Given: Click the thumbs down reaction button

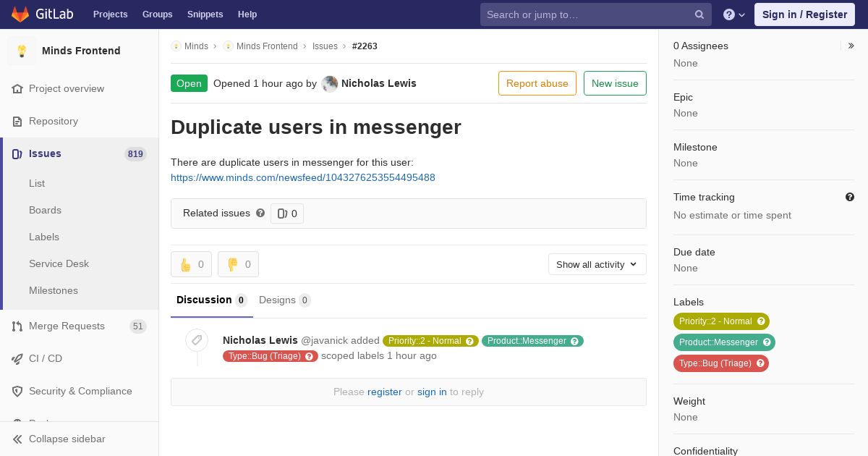Looking at the screenshot, I should click(x=238, y=264).
